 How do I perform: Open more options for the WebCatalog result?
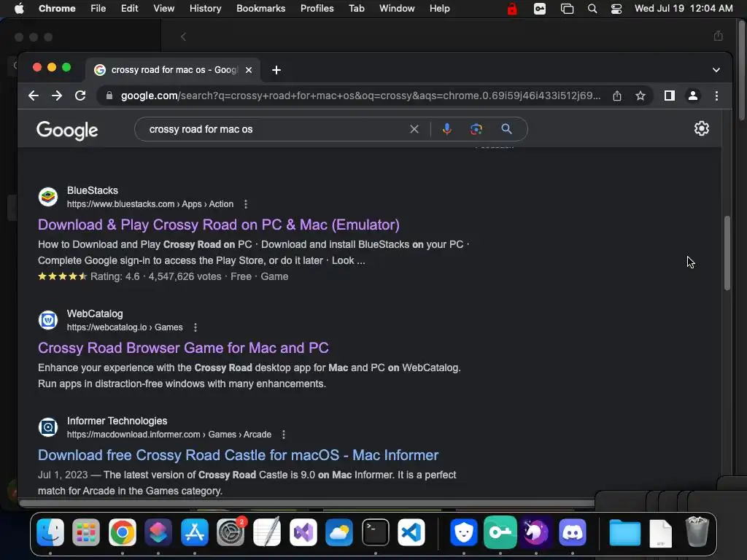(195, 327)
